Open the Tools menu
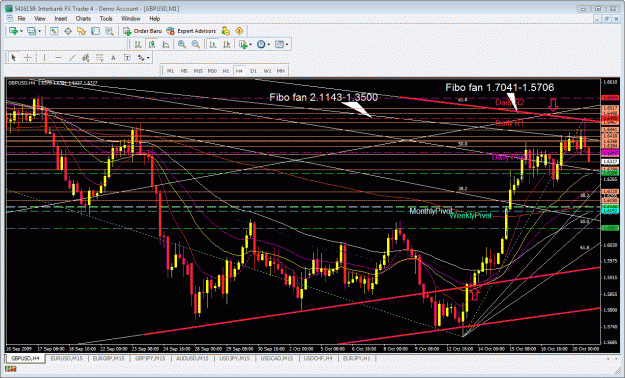The height and width of the screenshot is (378, 625). pos(106,19)
